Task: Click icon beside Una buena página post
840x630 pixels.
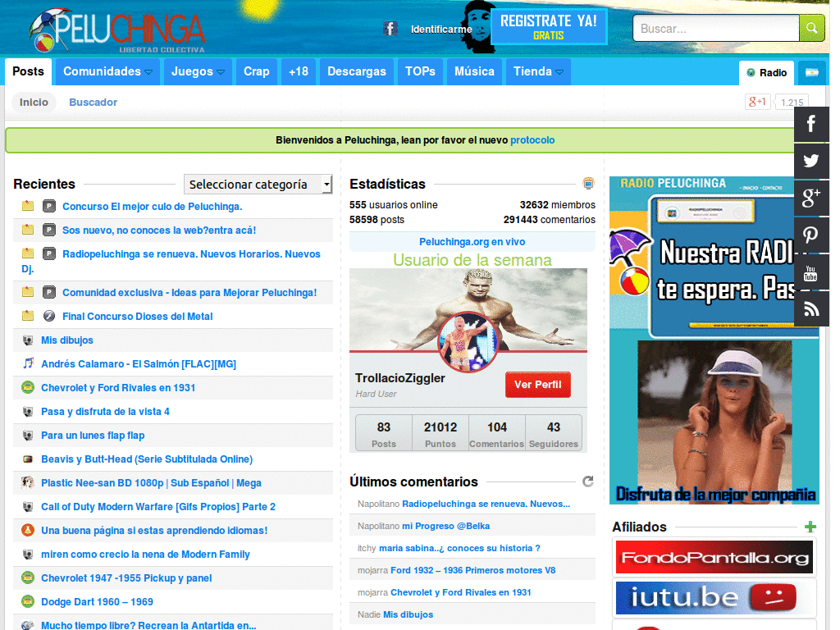Action: (28, 530)
